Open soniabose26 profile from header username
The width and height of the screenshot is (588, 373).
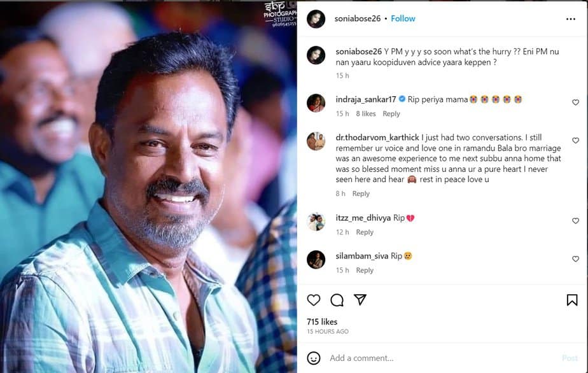tap(357, 18)
